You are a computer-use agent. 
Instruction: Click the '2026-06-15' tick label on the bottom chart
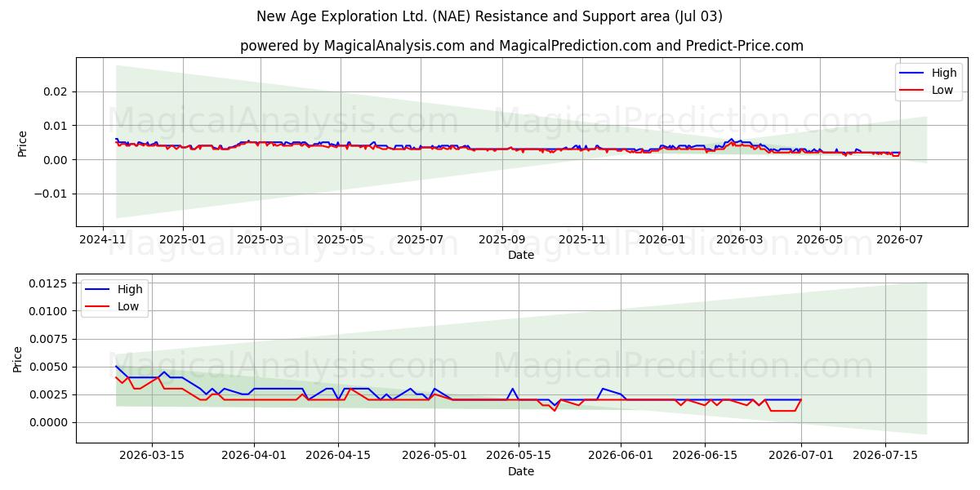point(705,456)
